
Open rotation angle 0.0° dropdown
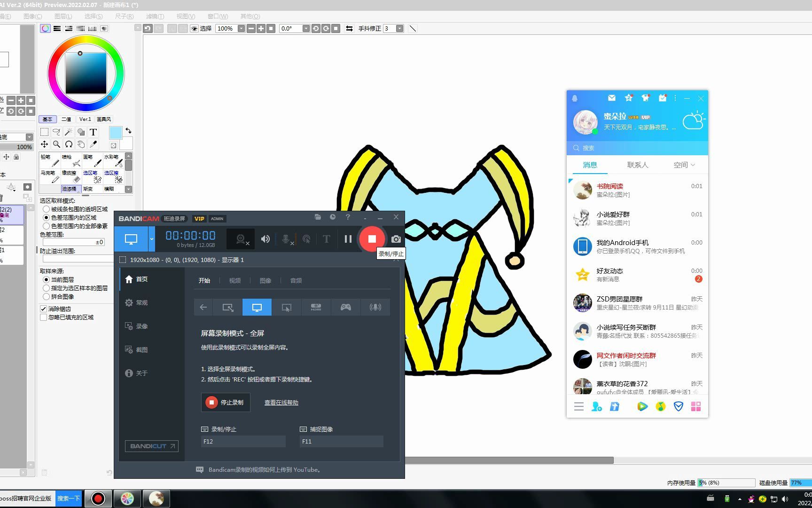click(306, 29)
